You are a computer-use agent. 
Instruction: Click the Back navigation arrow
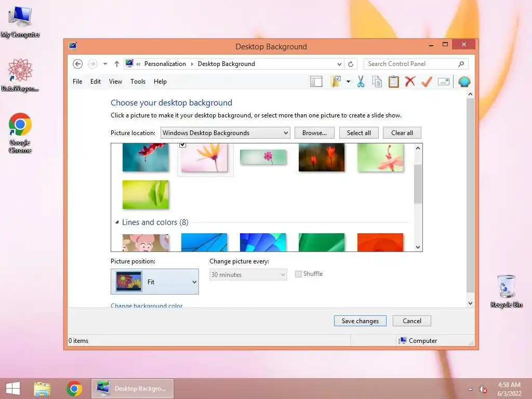pos(78,64)
